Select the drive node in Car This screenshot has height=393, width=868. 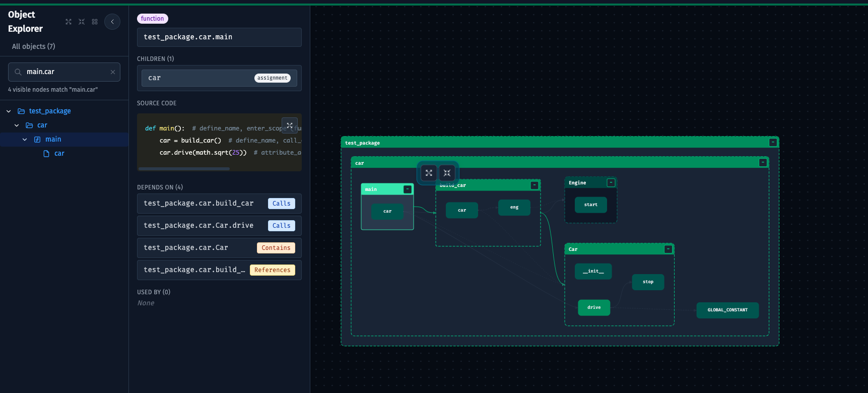click(x=594, y=308)
